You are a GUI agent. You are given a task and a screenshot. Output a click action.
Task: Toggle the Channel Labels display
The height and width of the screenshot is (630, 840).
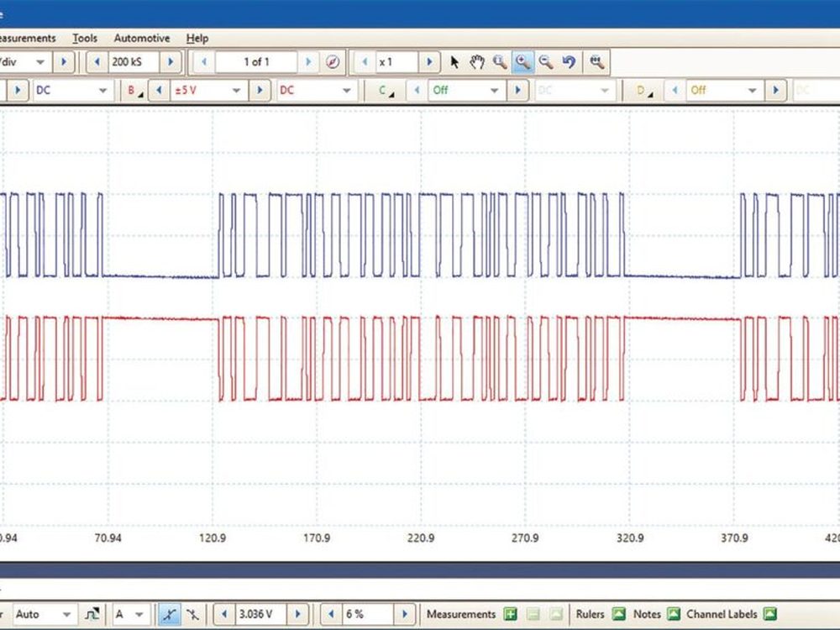coord(769,614)
